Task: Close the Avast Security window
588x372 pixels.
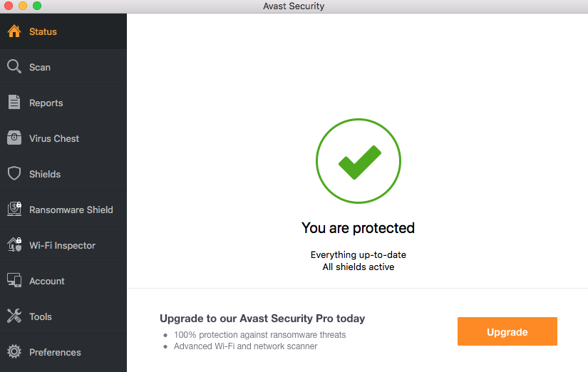Action: coord(9,6)
